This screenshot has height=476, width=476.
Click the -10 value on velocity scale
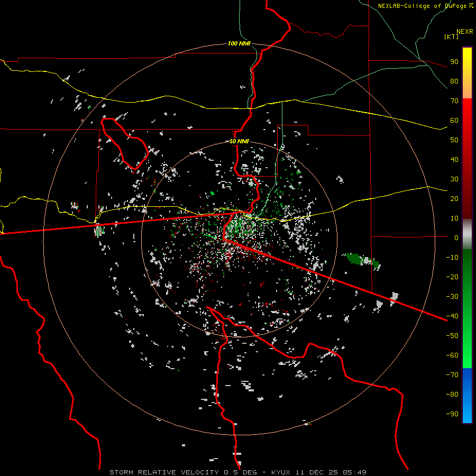click(x=452, y=258)
